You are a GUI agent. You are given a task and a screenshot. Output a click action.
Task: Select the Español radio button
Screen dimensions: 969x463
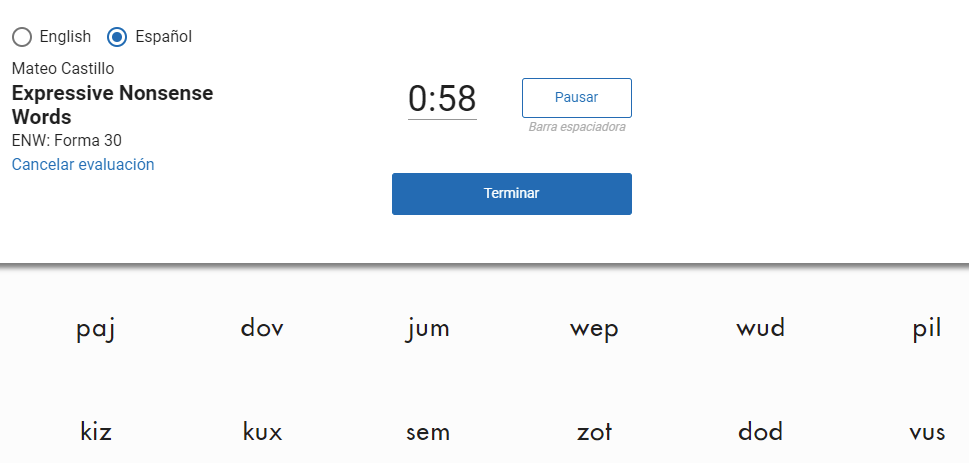[x=117, y=37]
